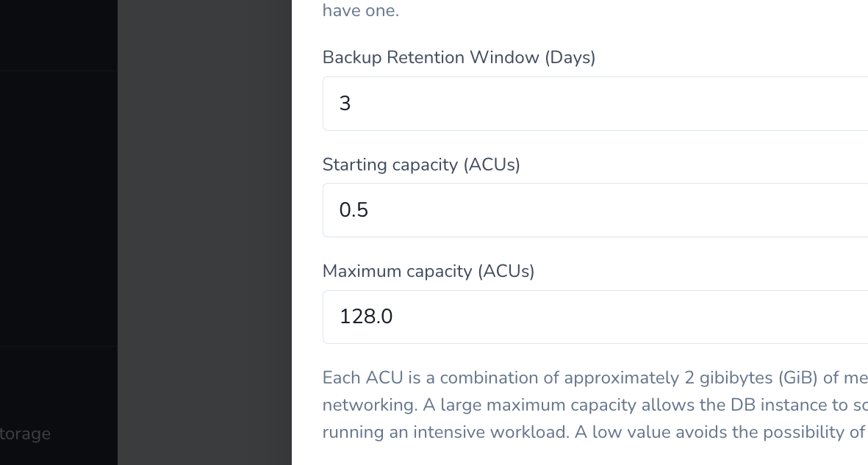This screenshot has height=465, width=868.
Task: Click the "running an intensive workload" text line
Action: pos(445,432)
